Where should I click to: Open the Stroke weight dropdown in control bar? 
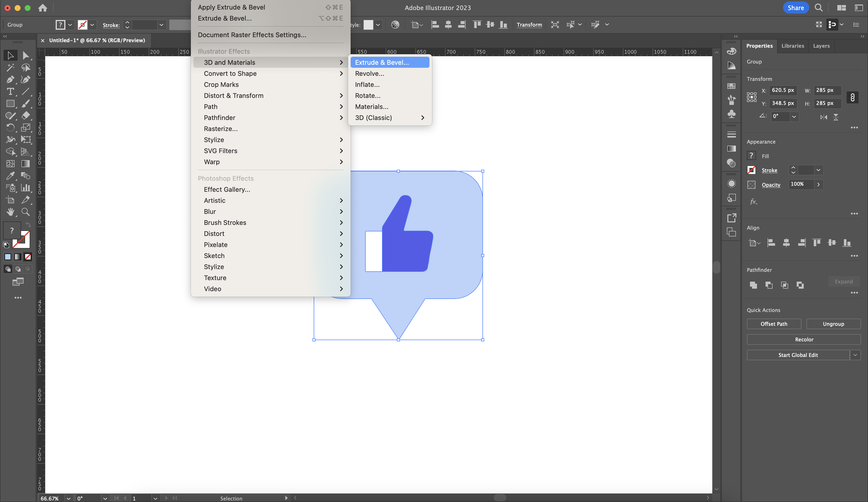coord(161,25)
